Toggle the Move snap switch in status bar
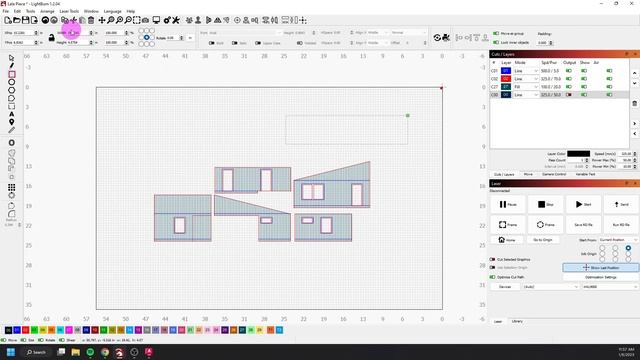640x360 pixels. 3,340
